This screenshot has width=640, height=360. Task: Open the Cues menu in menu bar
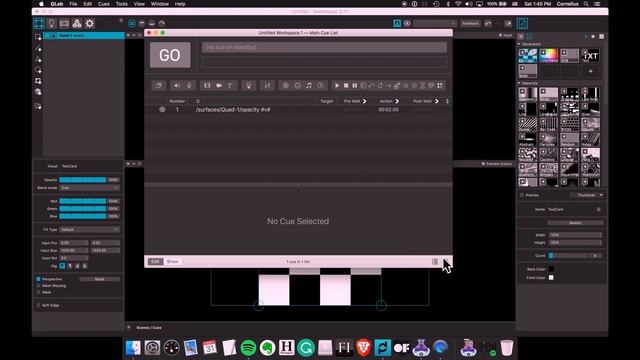point(104,4)
